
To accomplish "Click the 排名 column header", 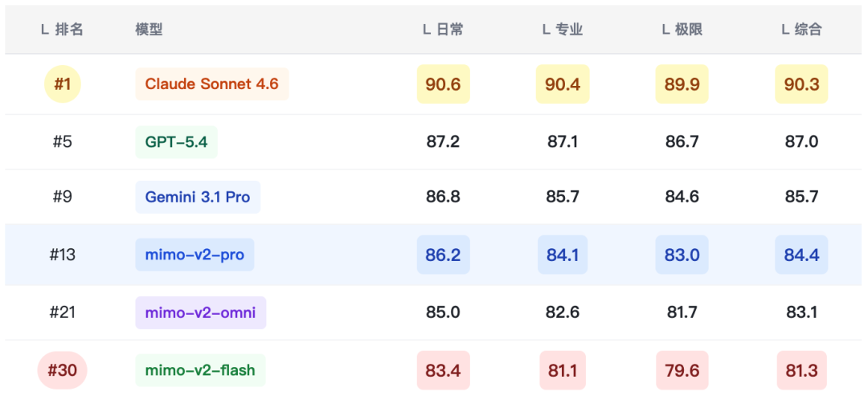I will point(62,30).
